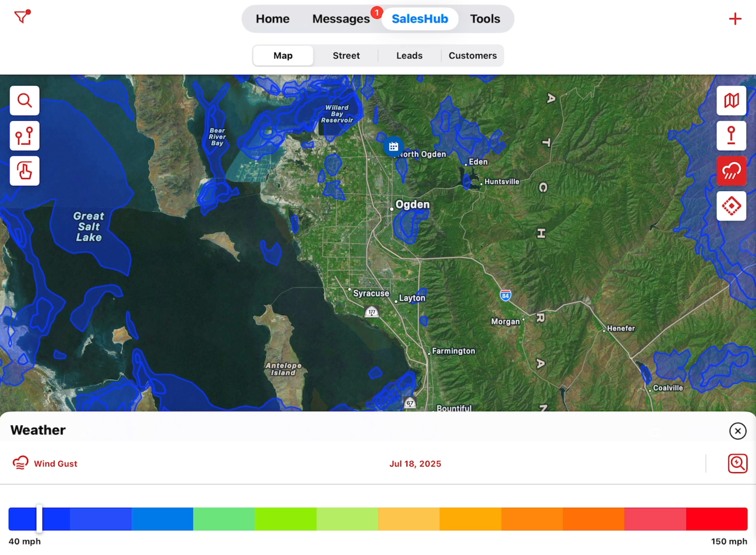756x555 pixels.
Task: Click the diamond location recenter icon
Action: pyautogui.click(x=731, y=206)
